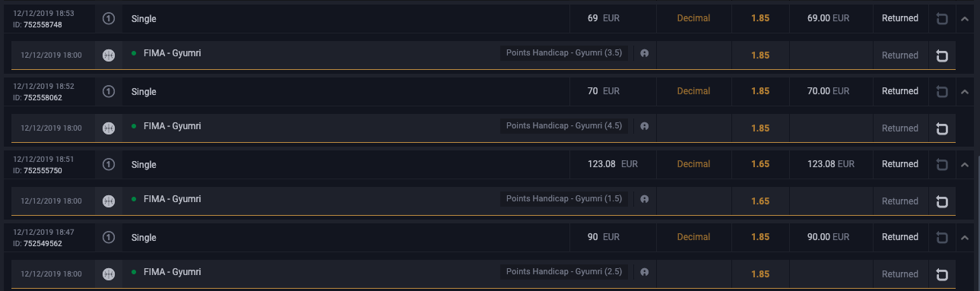The image size is (980, 291).
Task: Click repeat bet icon for Gyumri (2.5) selection
Action: point(941,274)
